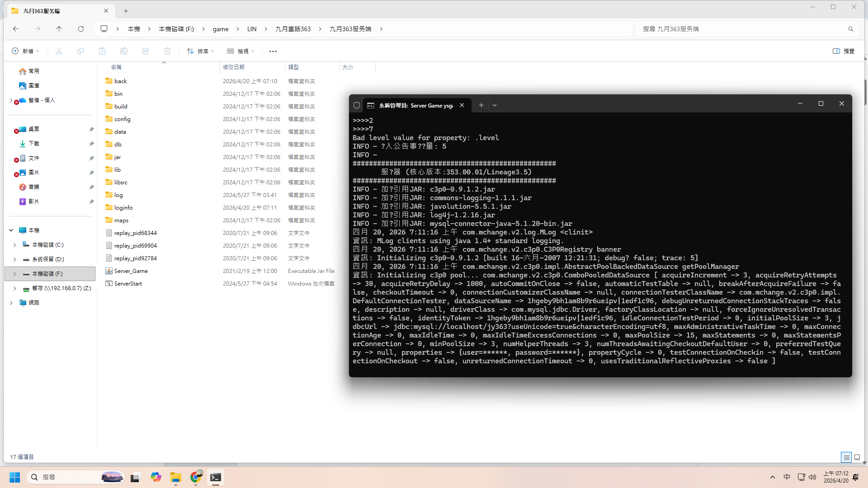Open the See more three-dots menu
Screen dimensions: 868x488
(x=273, y=51)
